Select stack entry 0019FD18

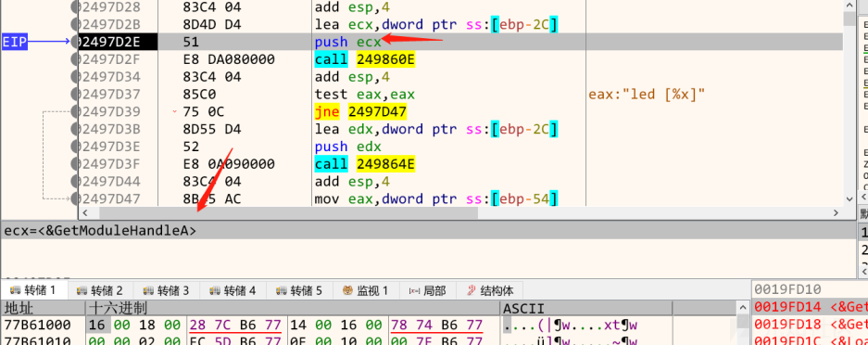(810, 324)
